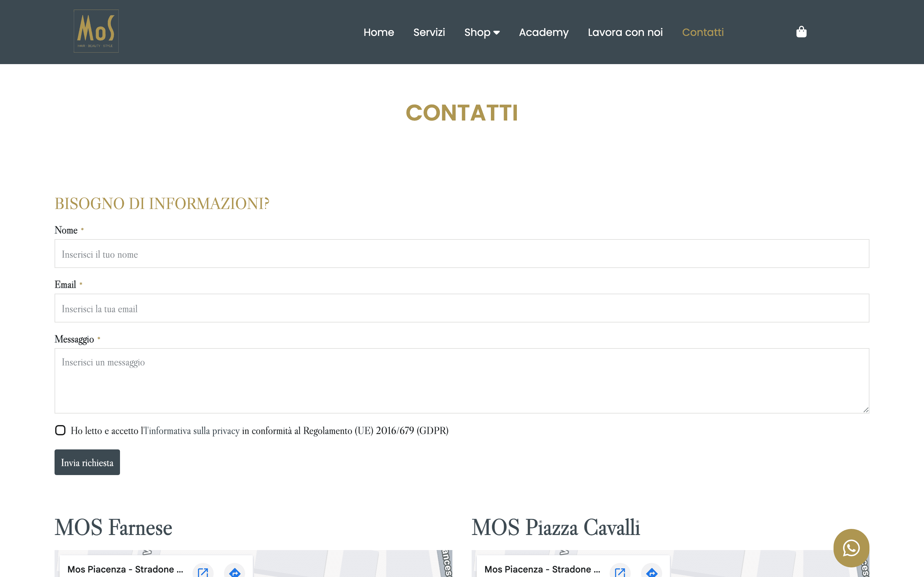Screen dimensions: 924x577
Task: Click inside the Messaggio text area
Action: [461, 380]
